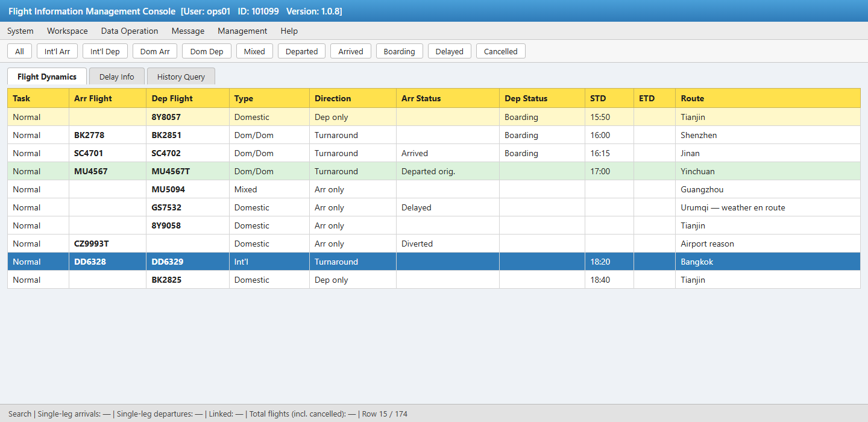Sort by the STD column header

[x=609, y=98]
